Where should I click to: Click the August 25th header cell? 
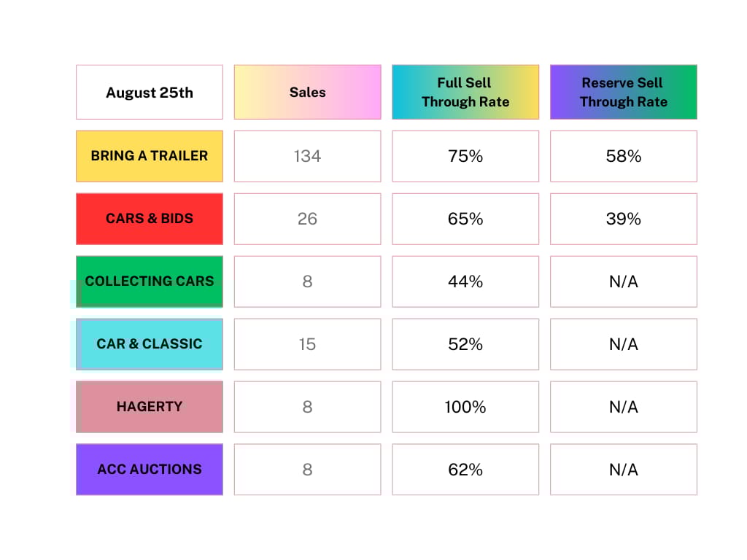149,92
